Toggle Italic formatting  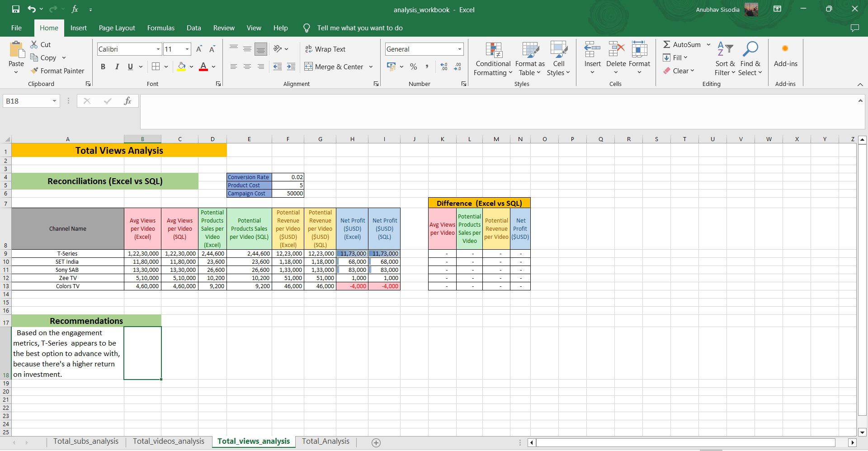(x=117, y=66)
